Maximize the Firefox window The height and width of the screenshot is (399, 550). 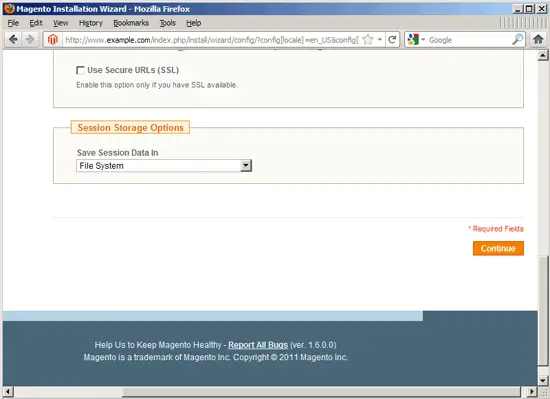530,8
